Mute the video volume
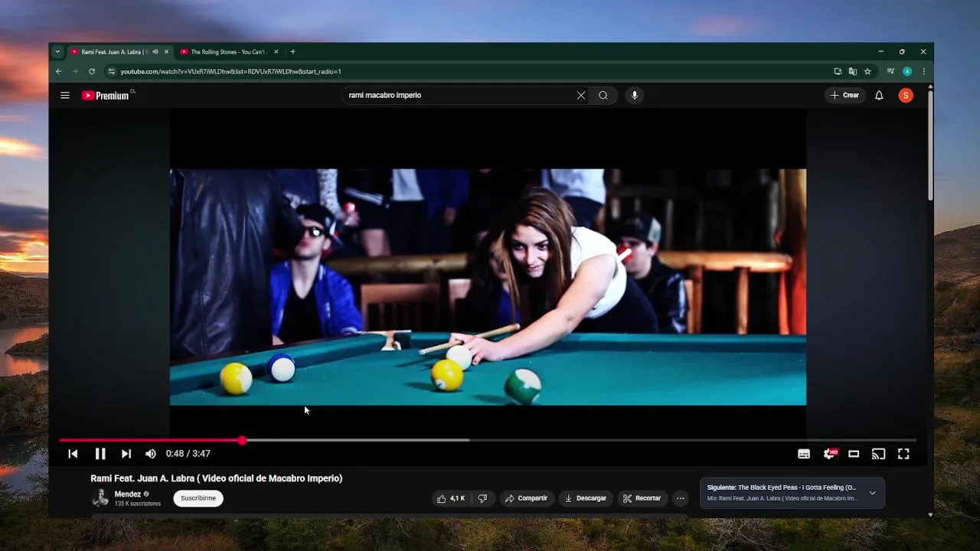This screenshot has height=551, width=980. pos(151,454)
